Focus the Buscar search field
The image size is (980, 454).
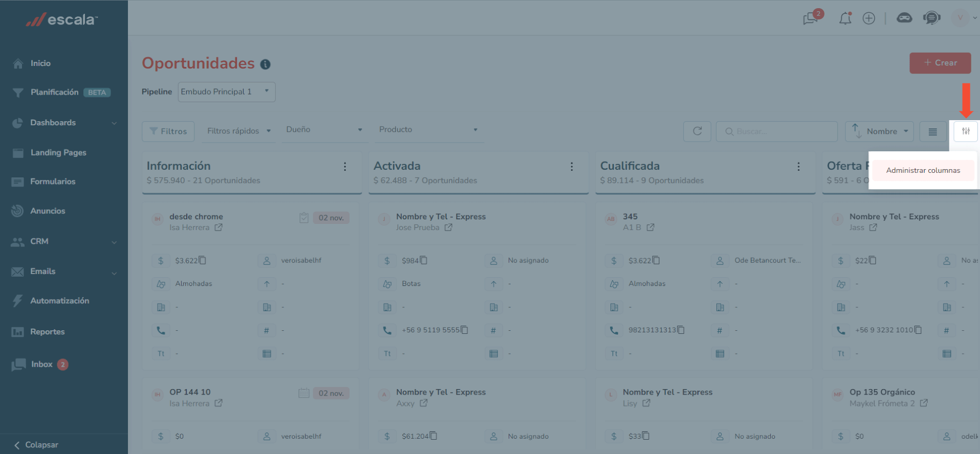777,131
